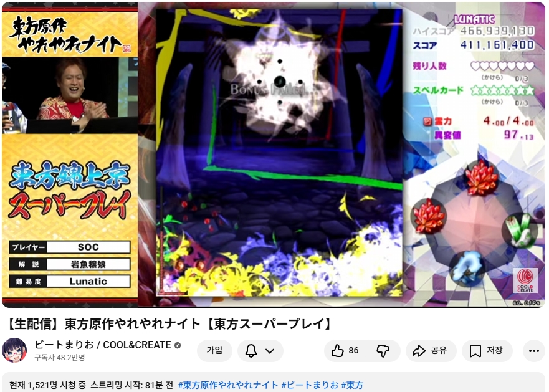Open the #ビートまりお hashtag link

coord(310,385)
